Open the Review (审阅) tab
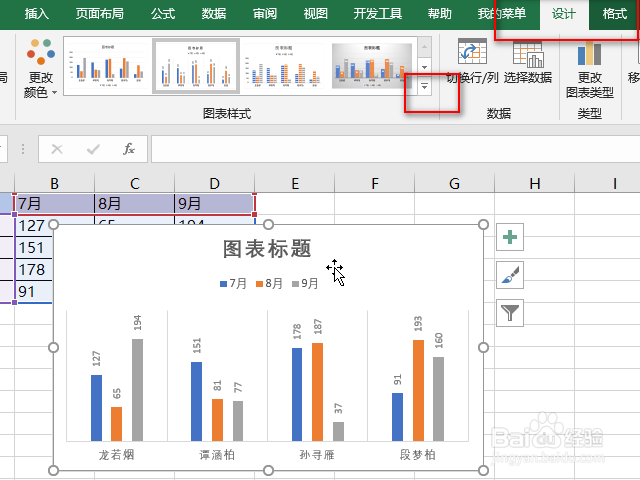This screenshot has height=480, width=640. point(265,14)
